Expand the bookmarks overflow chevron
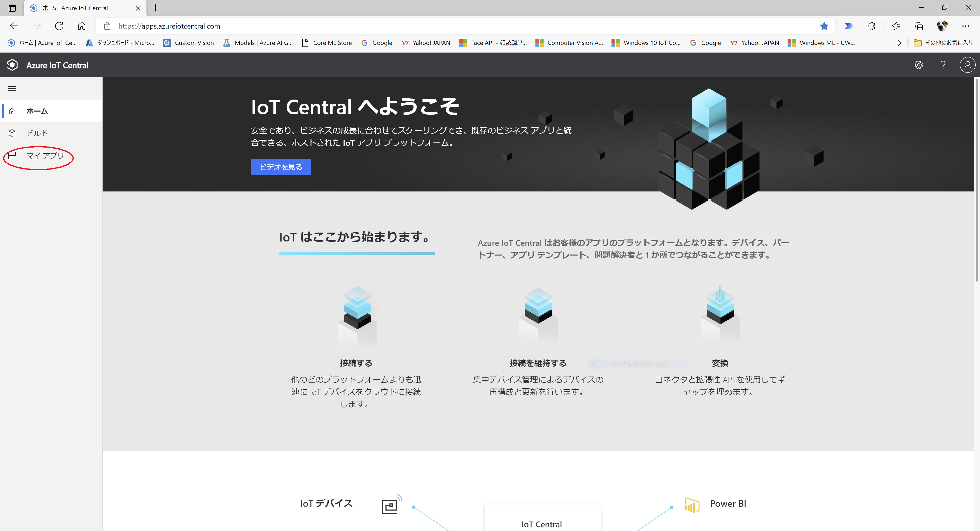Screen dimensions: 980x531 [899, 43]
